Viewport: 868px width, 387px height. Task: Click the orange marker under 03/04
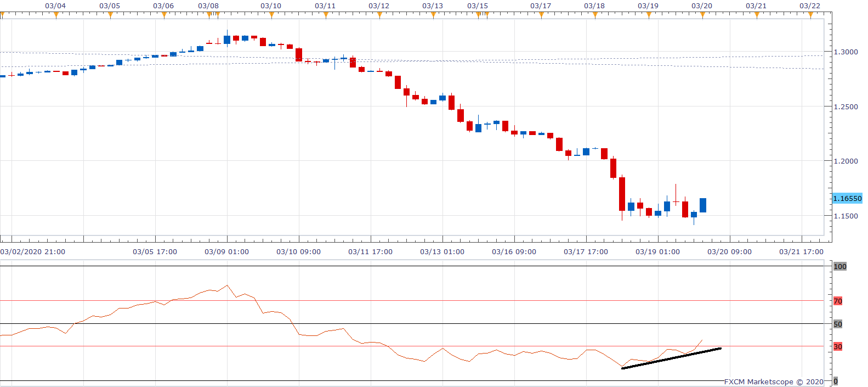click(56, 15)
